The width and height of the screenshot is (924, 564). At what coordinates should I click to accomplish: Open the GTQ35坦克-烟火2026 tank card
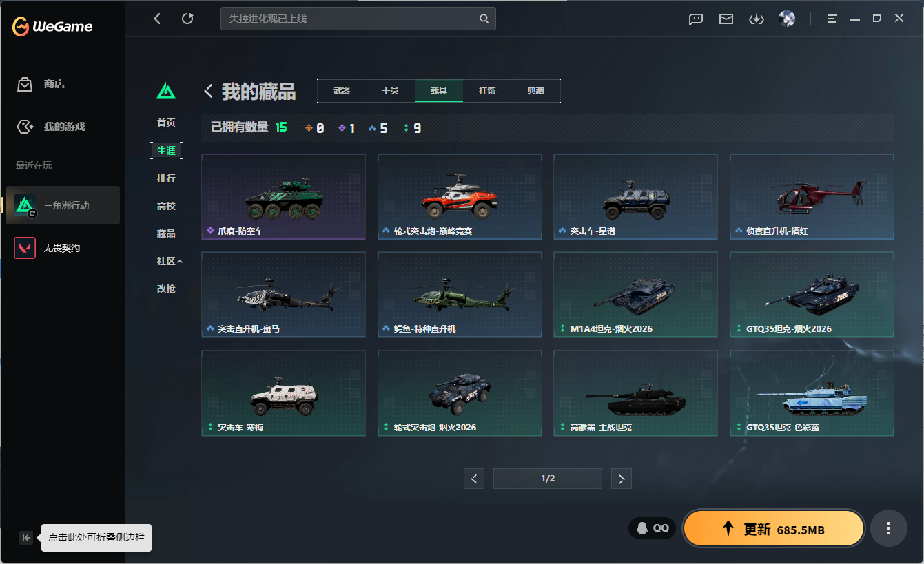click(x=812, y=295)
